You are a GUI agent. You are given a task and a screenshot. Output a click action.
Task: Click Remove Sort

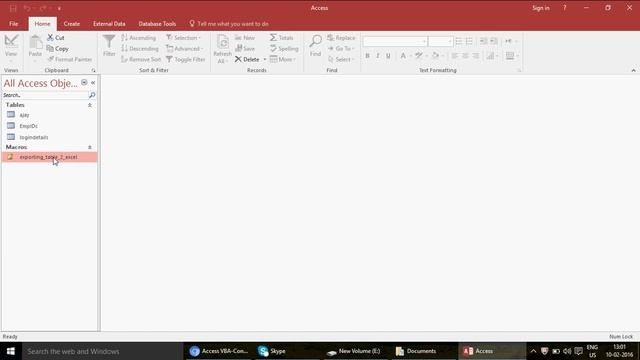point(141,59)
